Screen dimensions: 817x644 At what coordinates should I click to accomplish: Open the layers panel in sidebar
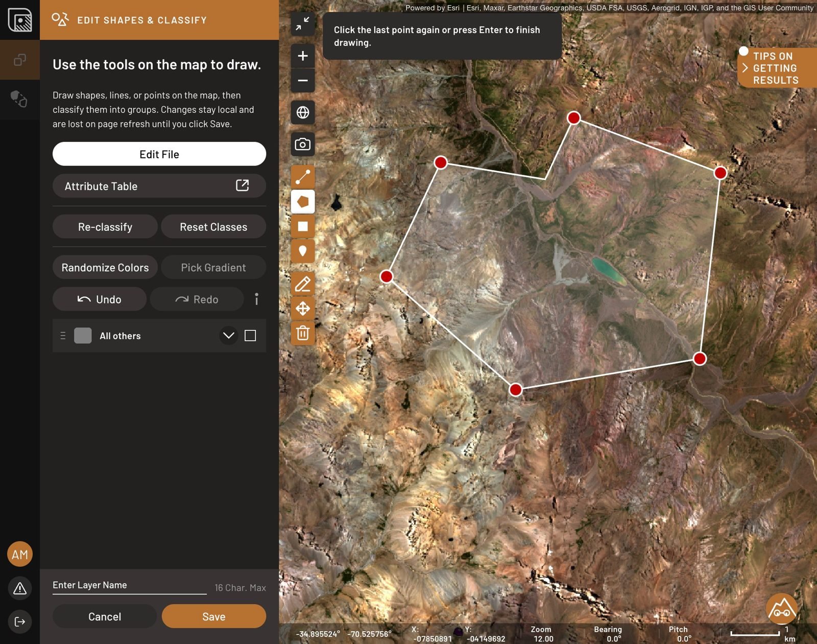[20, 60]
